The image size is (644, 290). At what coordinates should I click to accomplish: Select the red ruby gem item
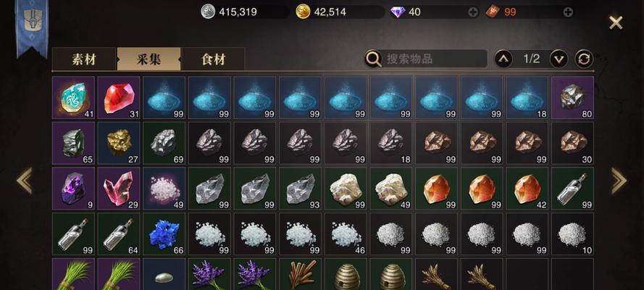pyautogui.click(x=119, y=97)
